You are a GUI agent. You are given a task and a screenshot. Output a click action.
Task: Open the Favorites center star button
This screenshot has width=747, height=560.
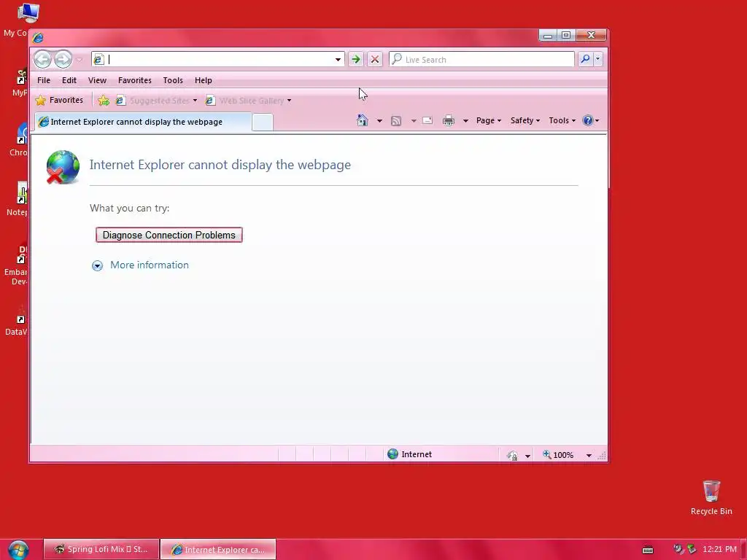[x=60, y=101]
